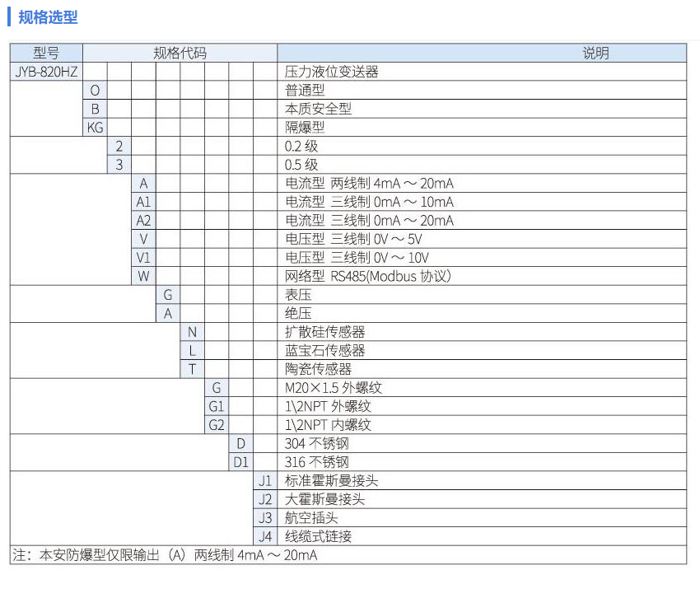This screenshot has width=700, height=598.
Task: Click the 规格选型 section heading
Action: [48, 17]
